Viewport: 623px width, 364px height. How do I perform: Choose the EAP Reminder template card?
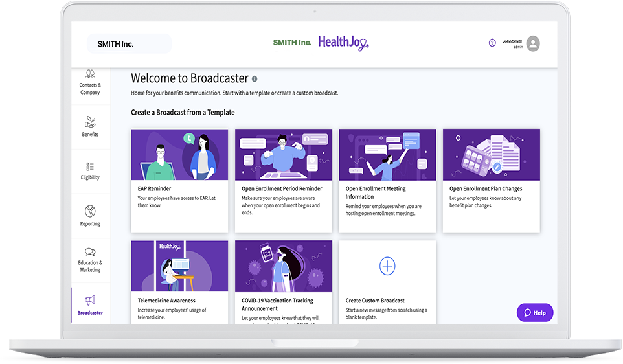[179, 181]
